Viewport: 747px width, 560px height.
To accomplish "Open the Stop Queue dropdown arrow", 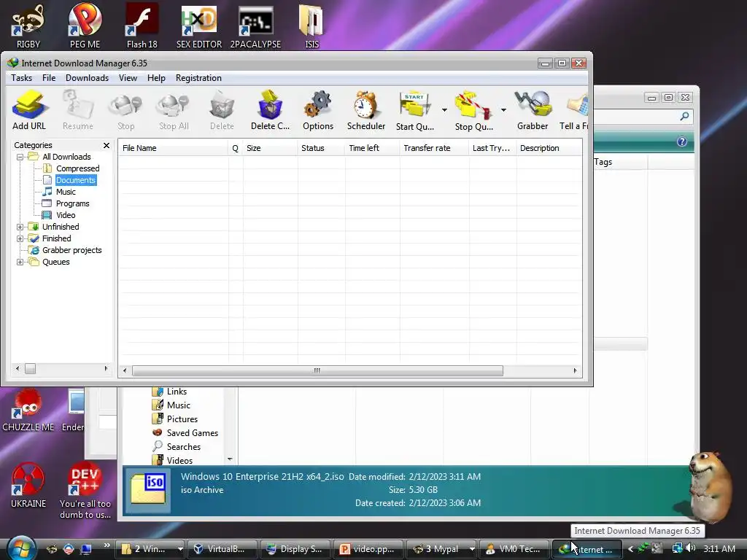I will (503, 110).
